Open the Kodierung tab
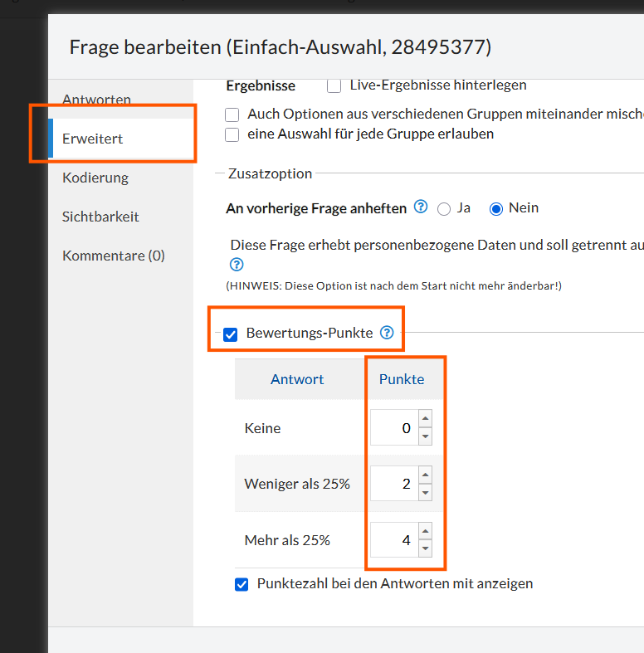Image resolution: width=644 pixels, height=653 pixels. 95,178
